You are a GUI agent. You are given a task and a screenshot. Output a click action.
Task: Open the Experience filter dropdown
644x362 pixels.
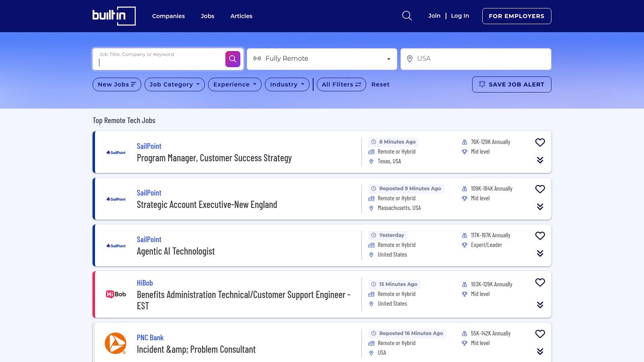tap(235, 84)
